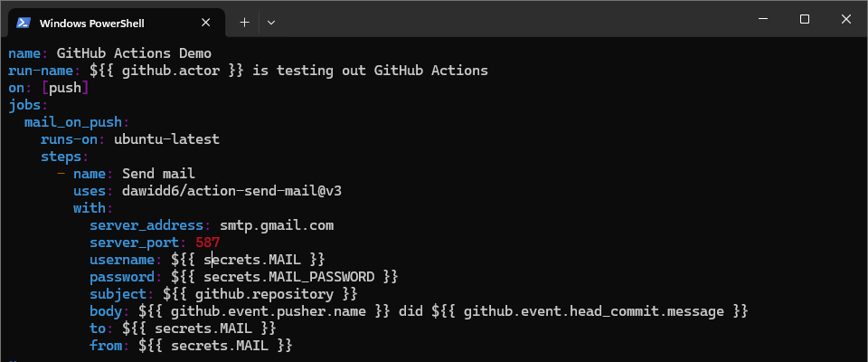
Task: Click "github.repository" in the subject line
Action: 259,293
